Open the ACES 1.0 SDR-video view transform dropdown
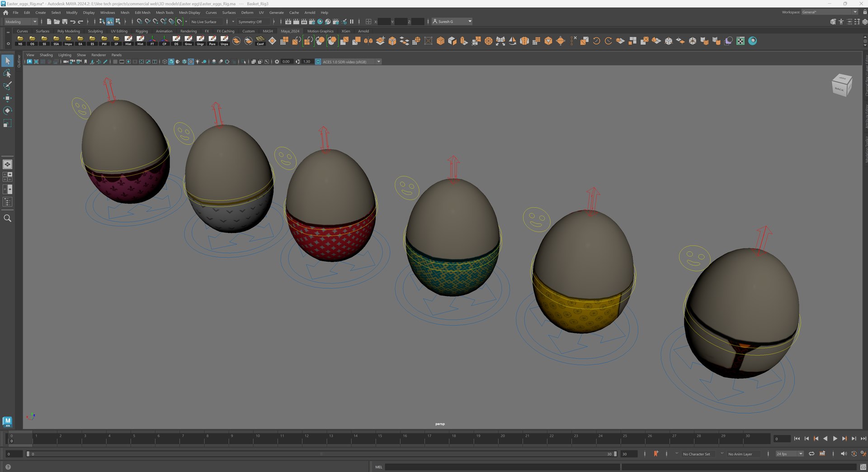868x472 pixels. (351, 62)
